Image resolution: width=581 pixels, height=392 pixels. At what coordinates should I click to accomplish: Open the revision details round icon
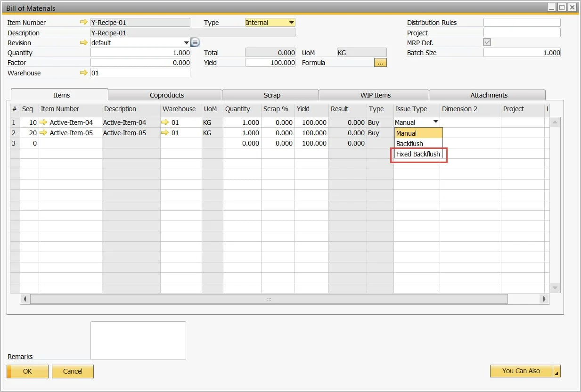(x=196, y=42)
